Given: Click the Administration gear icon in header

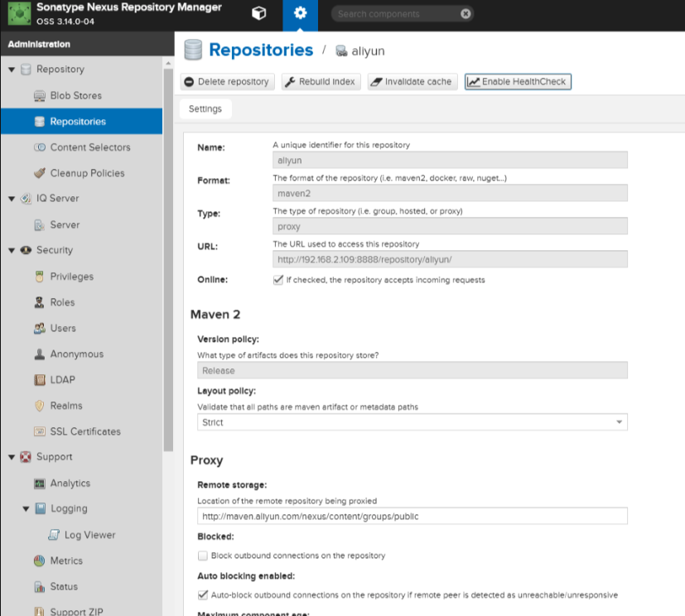Looking at the screenshot, I should [300, 13].
